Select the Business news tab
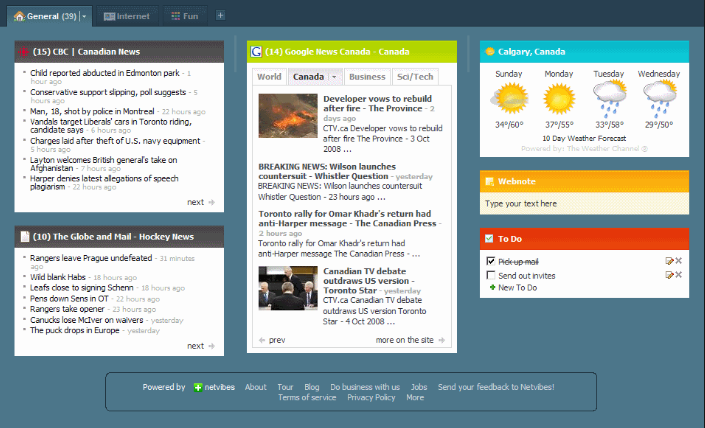Screen dimensions: 705x428 pos(367,77)
